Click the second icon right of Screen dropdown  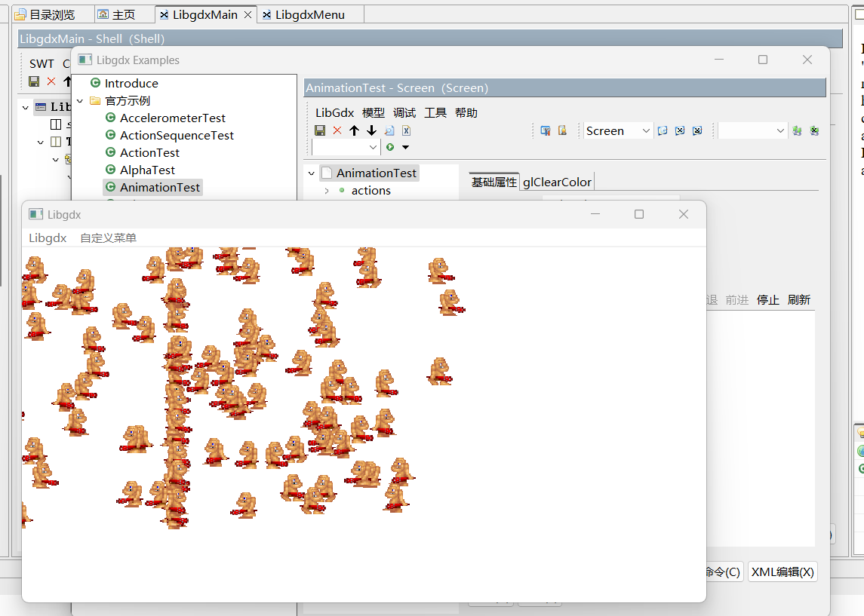click(680, 130)
